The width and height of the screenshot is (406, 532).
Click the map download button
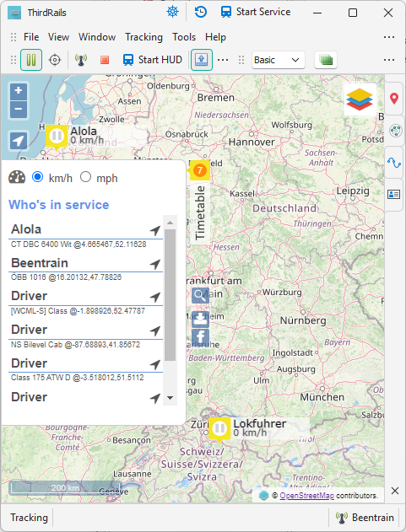click(x=200, y=319)
